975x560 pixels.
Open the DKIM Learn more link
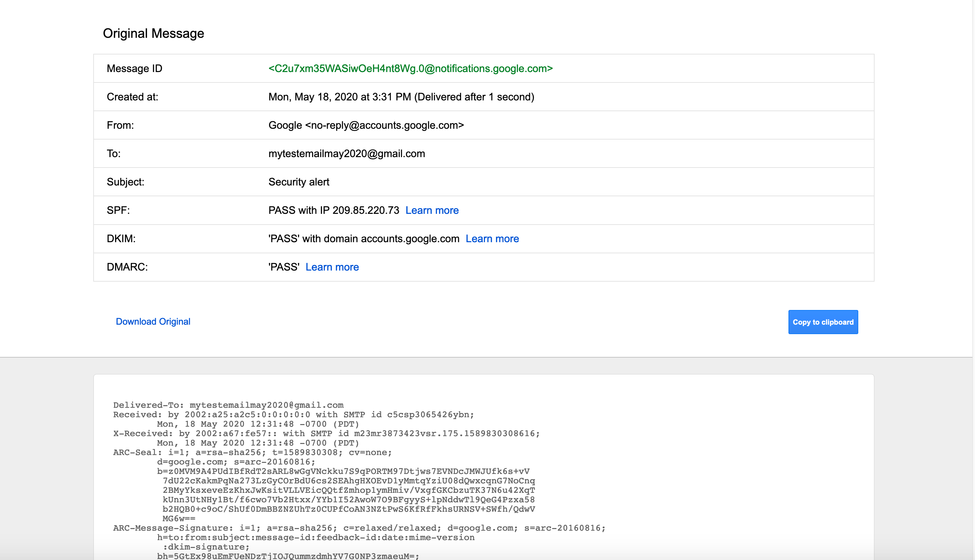(492, 239)
